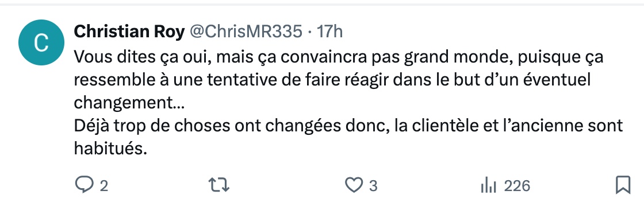Click the views count "226"
The width and height of the screenshot is (644, 210).
click(x=517, y=186)
